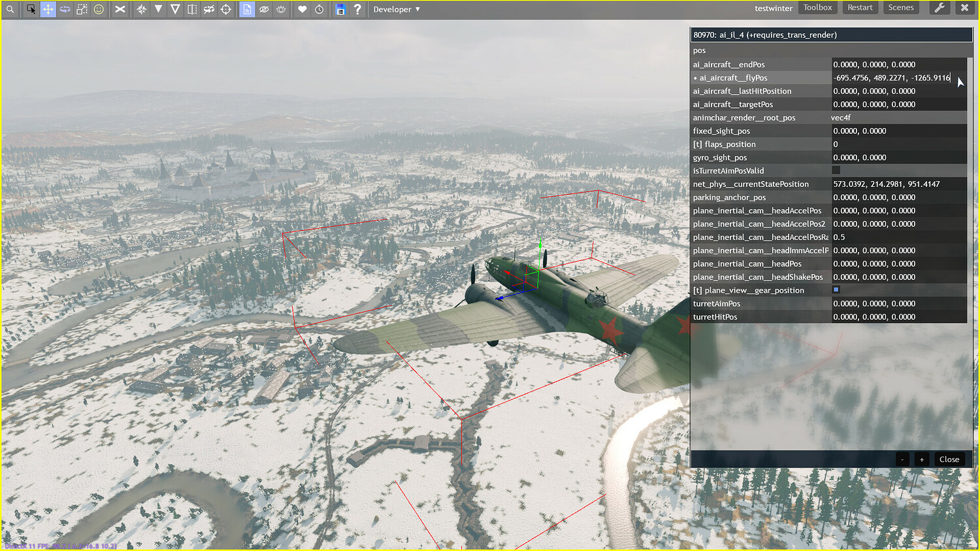Open the Scenes menu
This screenshot has width=980, height=551.
pyautogui.click(x=901, y=7)
